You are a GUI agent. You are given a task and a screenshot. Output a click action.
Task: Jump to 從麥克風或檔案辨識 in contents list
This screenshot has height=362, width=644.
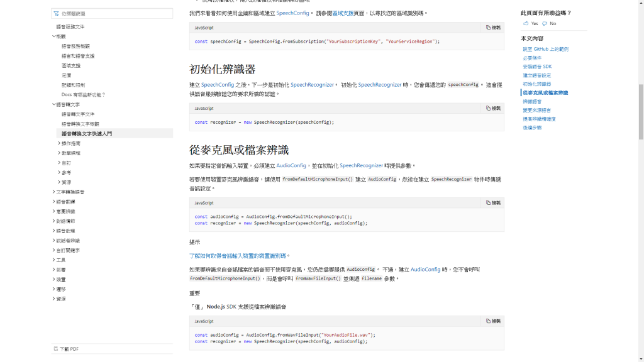coord(545,93)
